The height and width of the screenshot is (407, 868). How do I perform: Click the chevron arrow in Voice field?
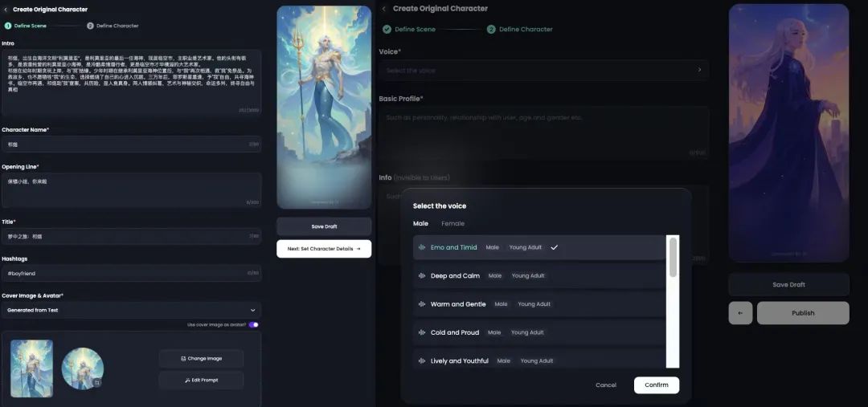[699, 70]
